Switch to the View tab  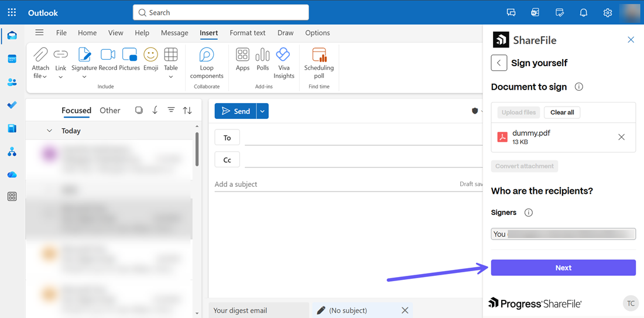tap(116, 33)
